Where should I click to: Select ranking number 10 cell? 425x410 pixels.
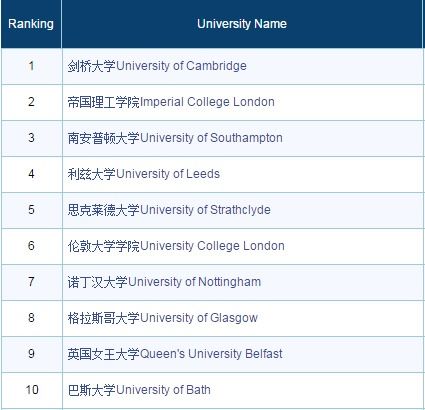(x=31, y=390)
